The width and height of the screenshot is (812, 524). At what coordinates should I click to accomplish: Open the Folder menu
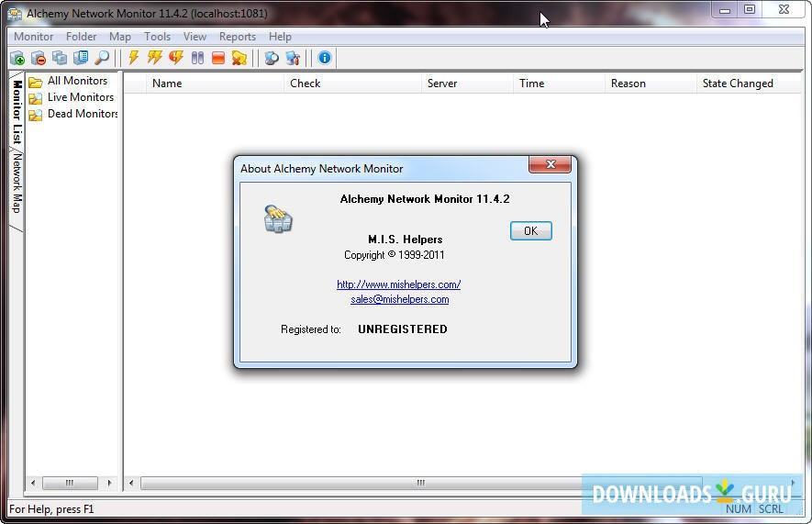pos(82,37)
